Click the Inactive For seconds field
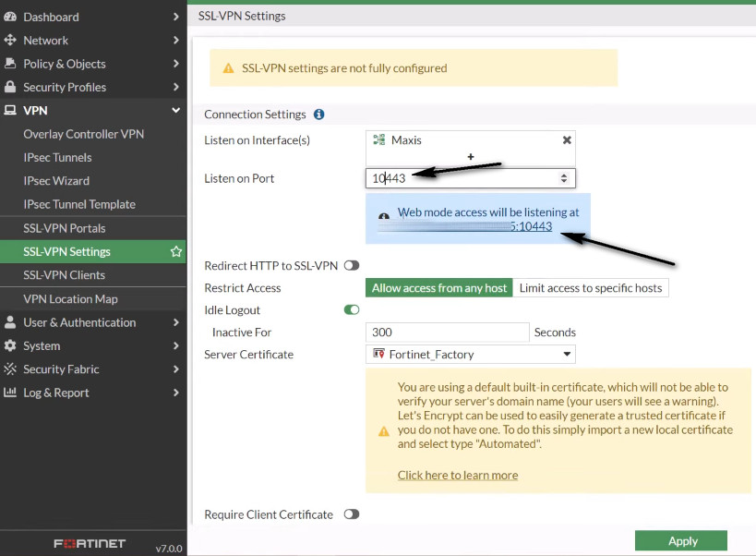Screen dimensions: 756x556 click(448, 332)
